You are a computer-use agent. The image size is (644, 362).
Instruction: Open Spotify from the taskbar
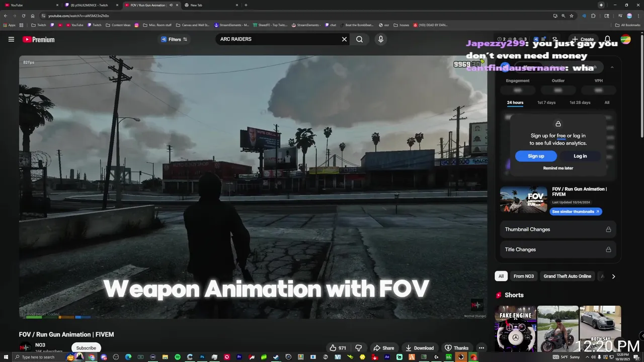(178, 357)
